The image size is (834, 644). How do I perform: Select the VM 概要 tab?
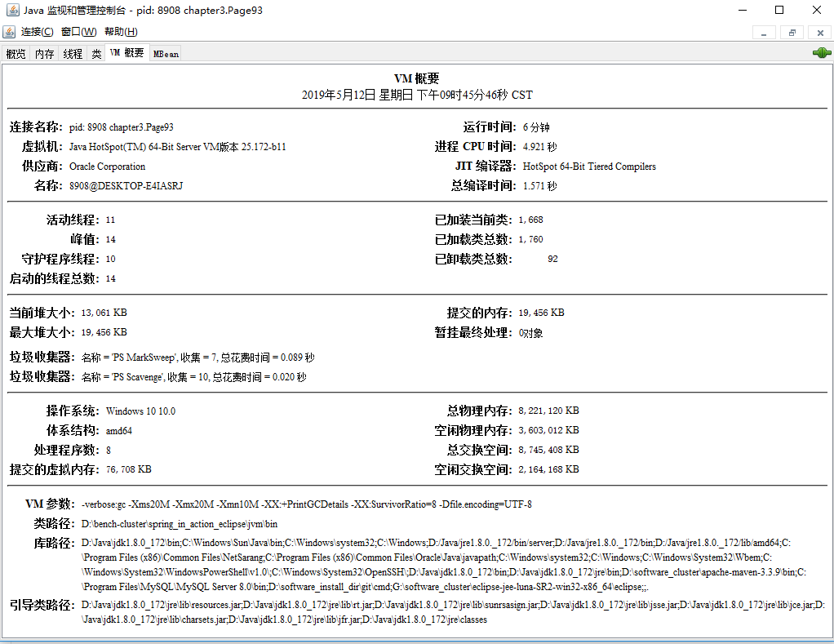click(127, 53)
